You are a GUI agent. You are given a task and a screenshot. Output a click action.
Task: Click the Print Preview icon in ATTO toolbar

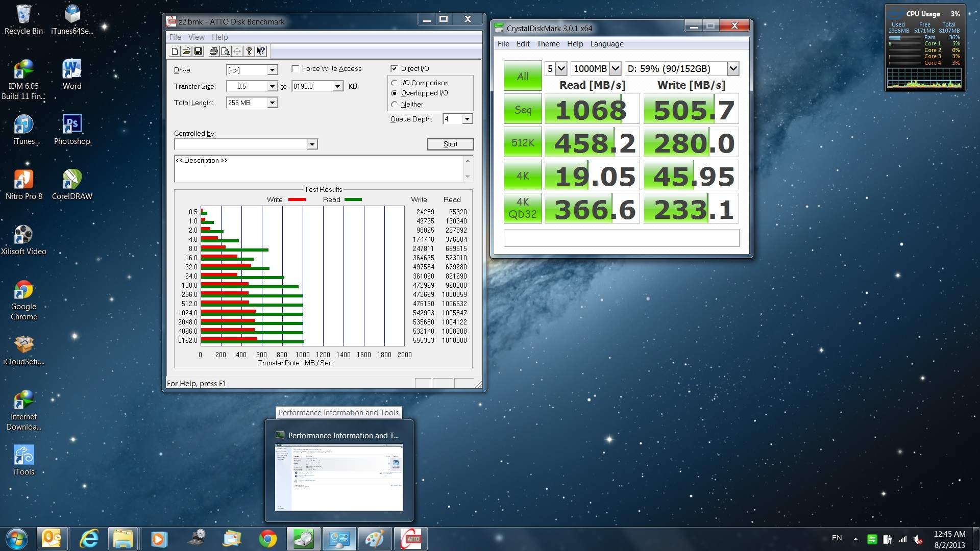coord(225,51)
